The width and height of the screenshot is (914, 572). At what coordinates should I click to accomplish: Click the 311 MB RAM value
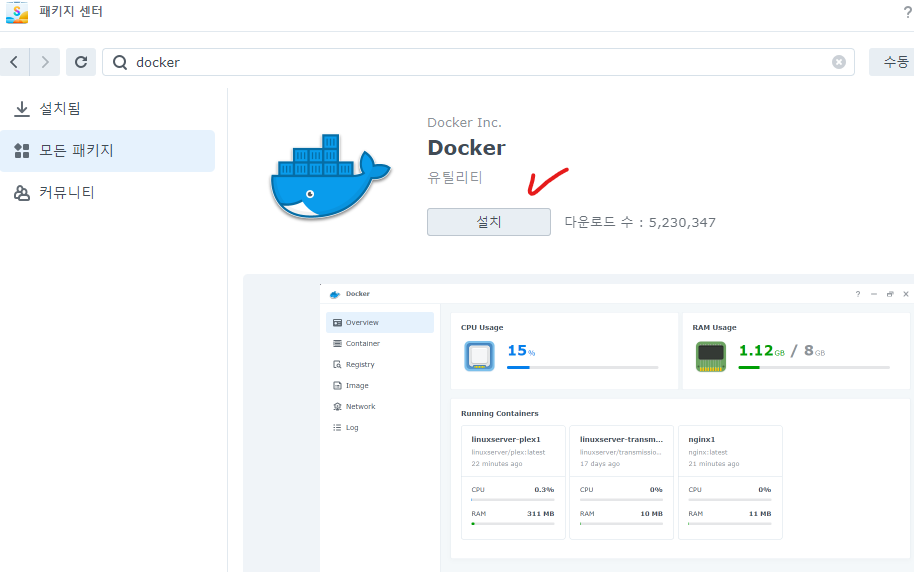(x=540, y=514)
